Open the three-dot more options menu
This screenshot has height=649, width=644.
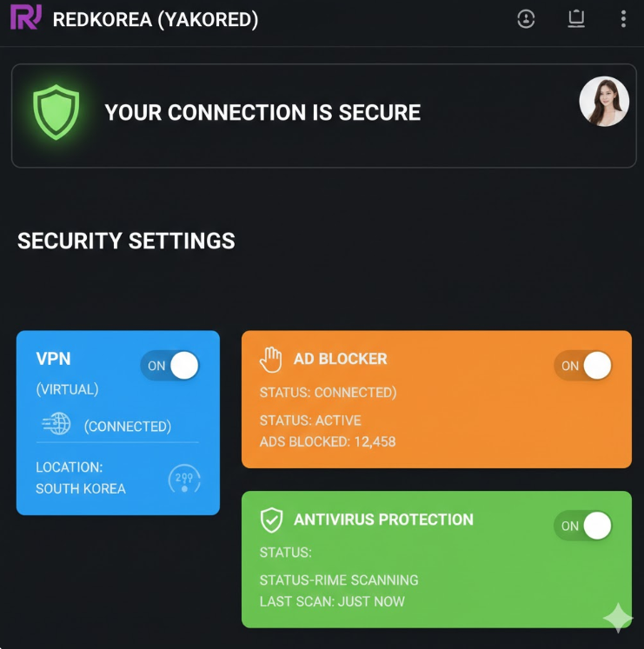[623, 18]
